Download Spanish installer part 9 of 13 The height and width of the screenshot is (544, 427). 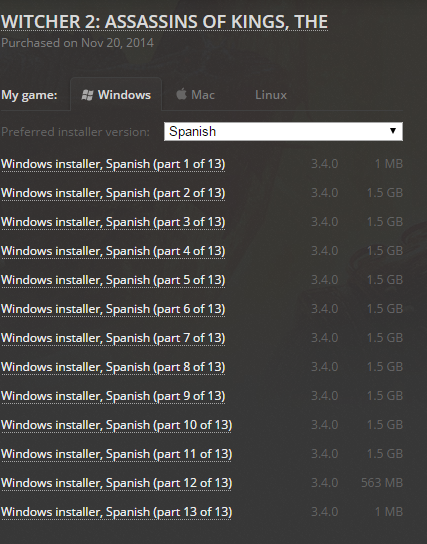(x=113, y=396)
